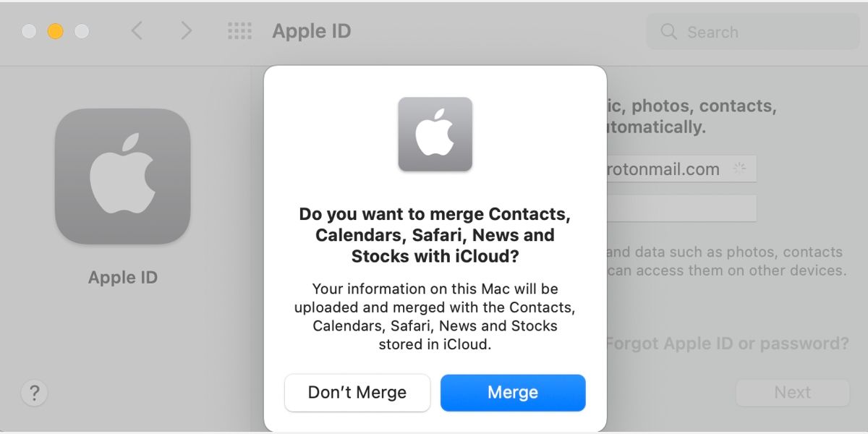Click the loading spinner beside the email field
Screen dimensions: 868x434
739,167
